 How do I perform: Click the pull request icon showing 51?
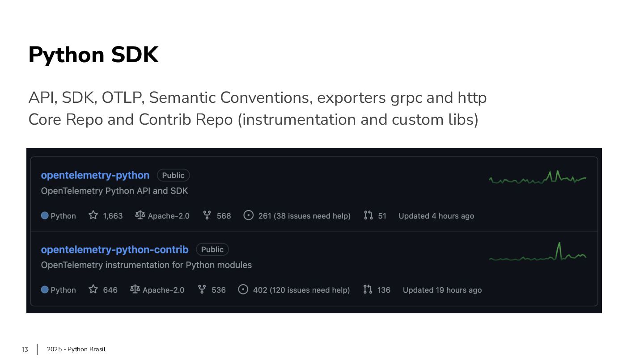[x=368, y=215]
